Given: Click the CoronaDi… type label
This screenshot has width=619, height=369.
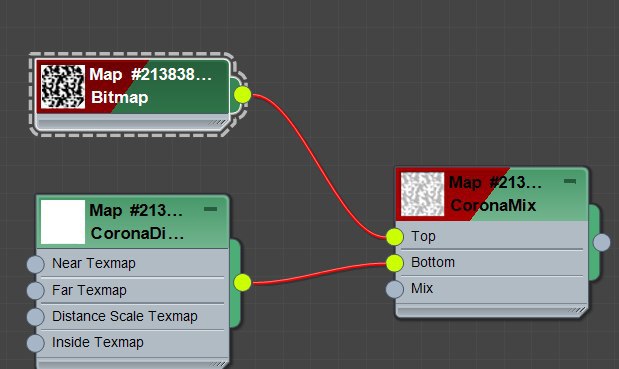Looking at the screenshot, I should [x=137, y=233].
